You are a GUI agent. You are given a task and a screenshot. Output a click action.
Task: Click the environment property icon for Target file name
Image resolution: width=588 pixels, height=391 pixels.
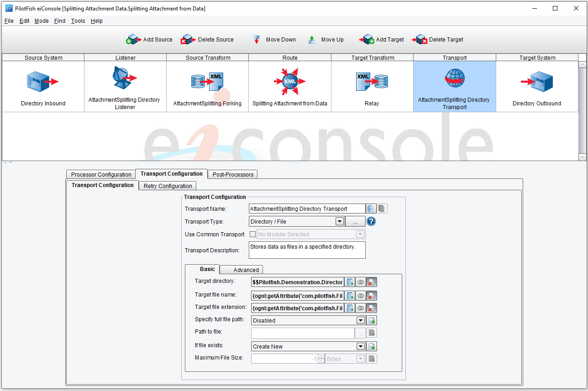350,295
